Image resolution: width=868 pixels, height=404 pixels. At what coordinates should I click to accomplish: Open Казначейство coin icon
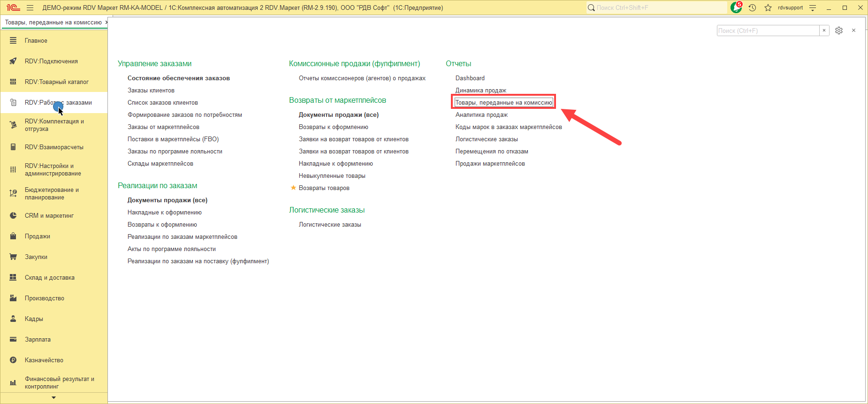(x=13, y=360)
